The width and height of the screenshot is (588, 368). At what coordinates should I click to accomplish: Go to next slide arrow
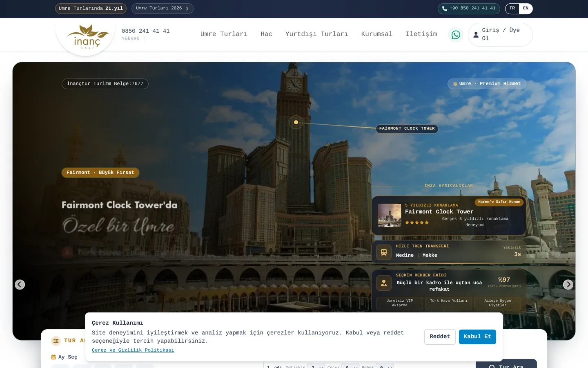568,285
